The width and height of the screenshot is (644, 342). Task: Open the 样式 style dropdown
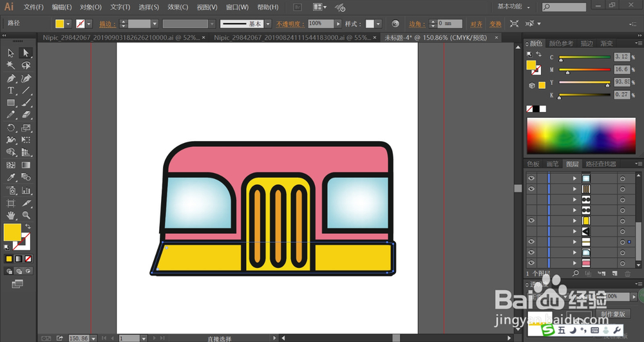pos(378,24)
